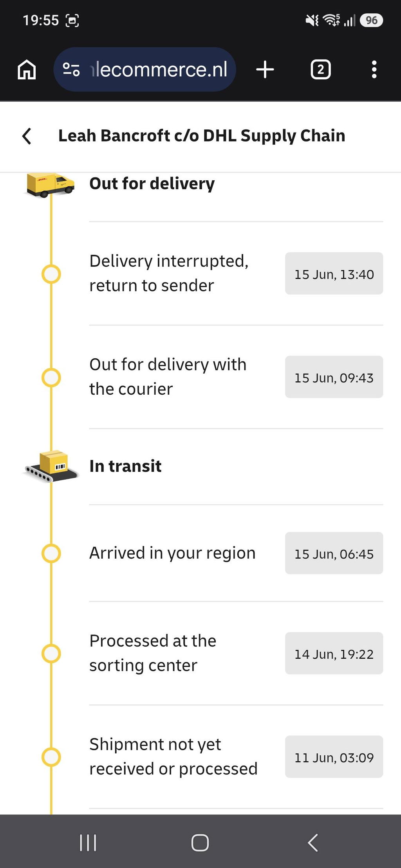Select the Out for delivery courier marker
The height and width of the screenshot is (868, 401).
[51, 377]
